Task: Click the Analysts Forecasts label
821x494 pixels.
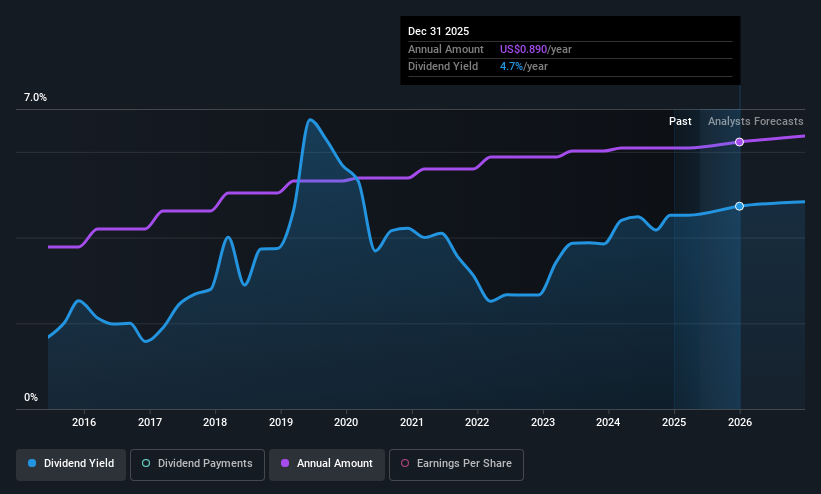Action: pos(756,122)
